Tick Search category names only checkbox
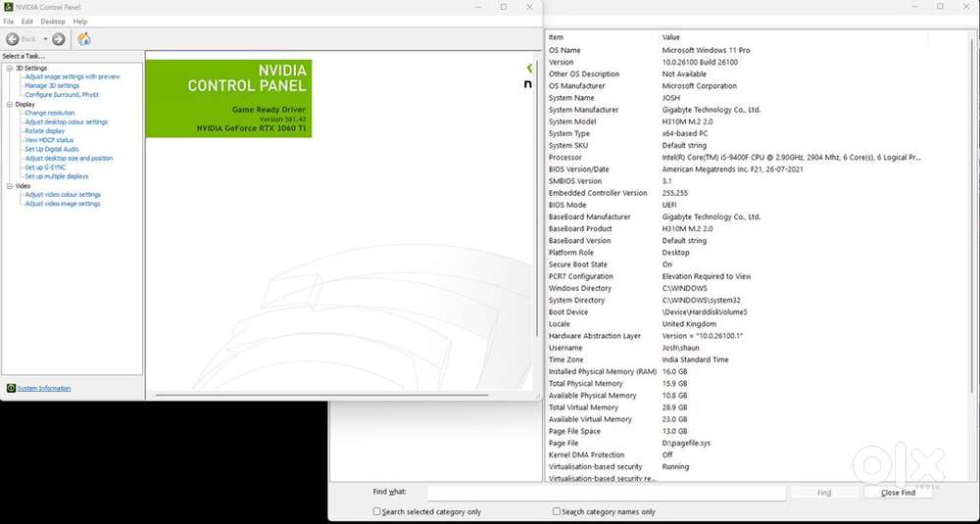Image resolution: width=980 pixels, height=524 pixels. pos(557,511)
